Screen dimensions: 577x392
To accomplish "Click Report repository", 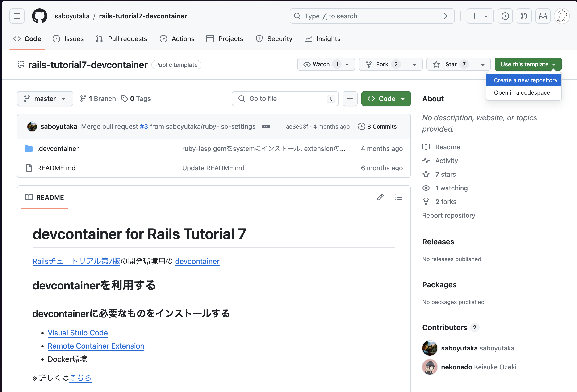I will pyautogui.click(x=449, y=215).
